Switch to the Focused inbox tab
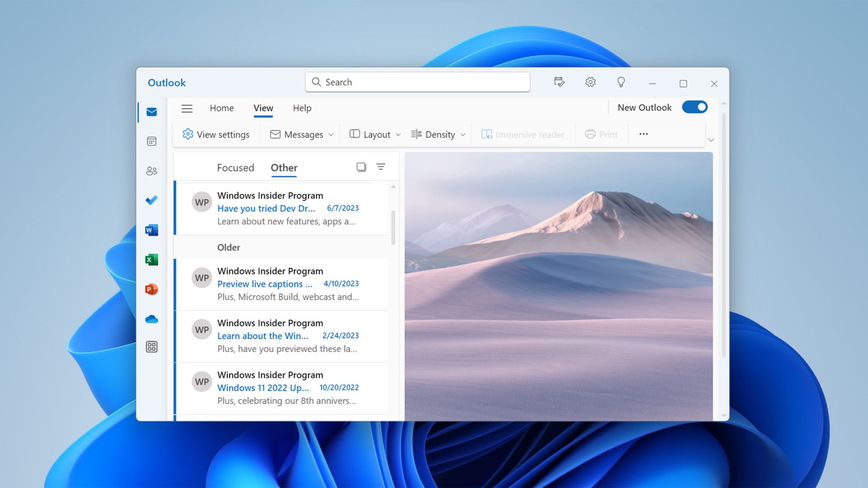Screen dimensions: 868x488 tap(235, 168)
